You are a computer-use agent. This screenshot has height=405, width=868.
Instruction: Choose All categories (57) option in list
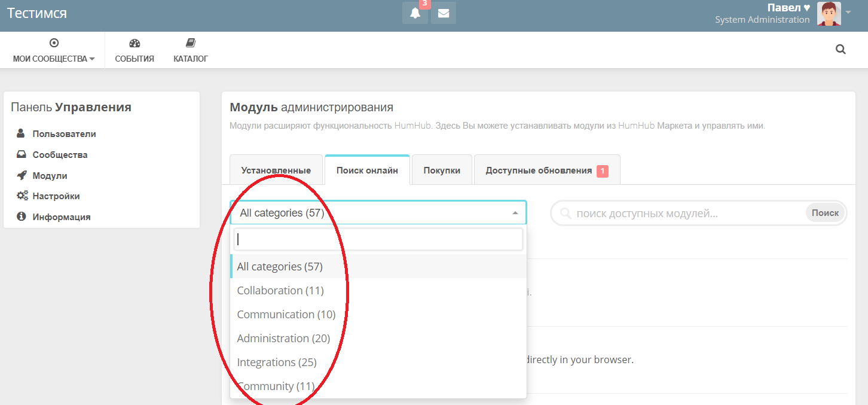tap(378, 266)
